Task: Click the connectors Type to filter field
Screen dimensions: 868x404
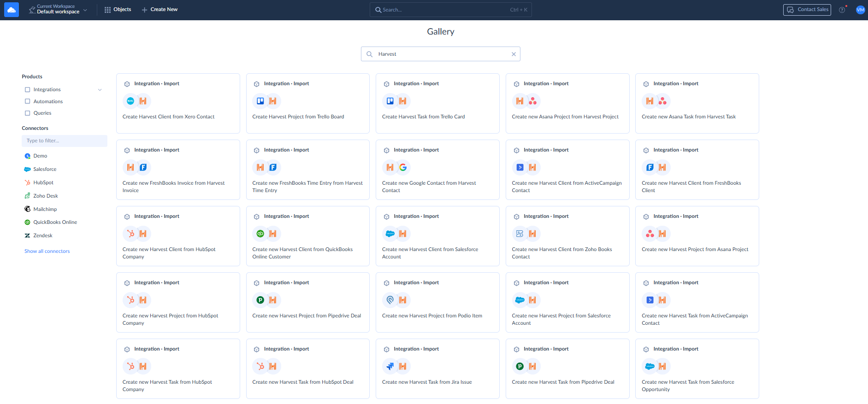Action: (65, 141)
